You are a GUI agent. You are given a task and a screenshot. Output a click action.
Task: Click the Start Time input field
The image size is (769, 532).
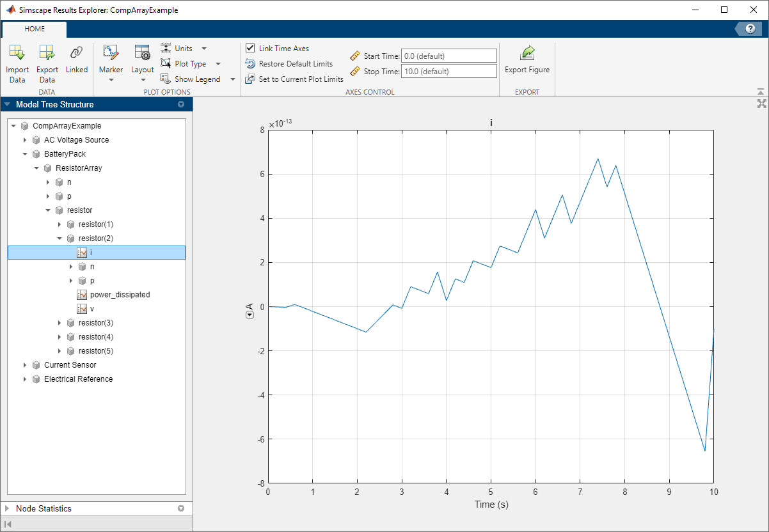click(x=448, y=56)
